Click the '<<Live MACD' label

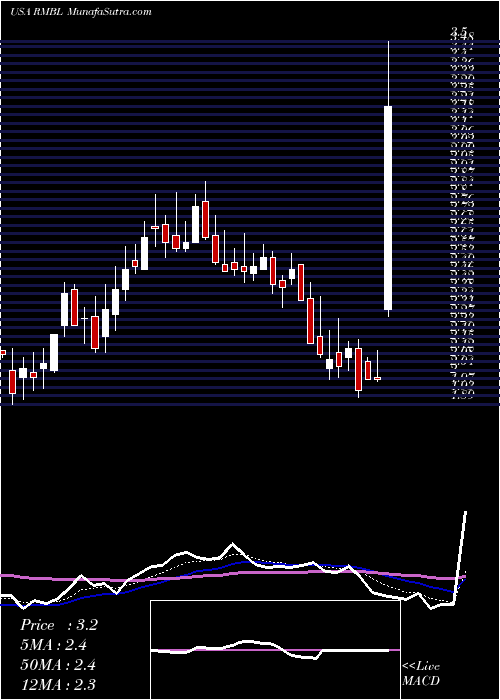click(421, 674)
